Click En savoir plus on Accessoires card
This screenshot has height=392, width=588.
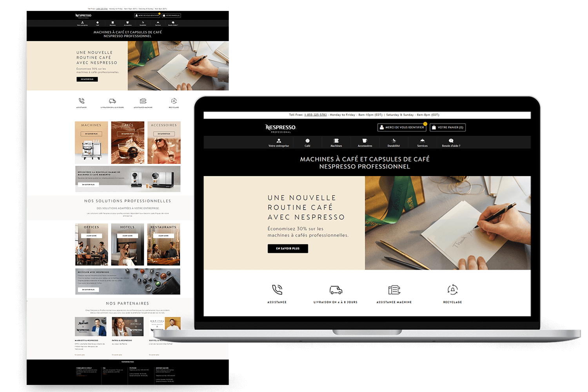click(x=164, y=134)
